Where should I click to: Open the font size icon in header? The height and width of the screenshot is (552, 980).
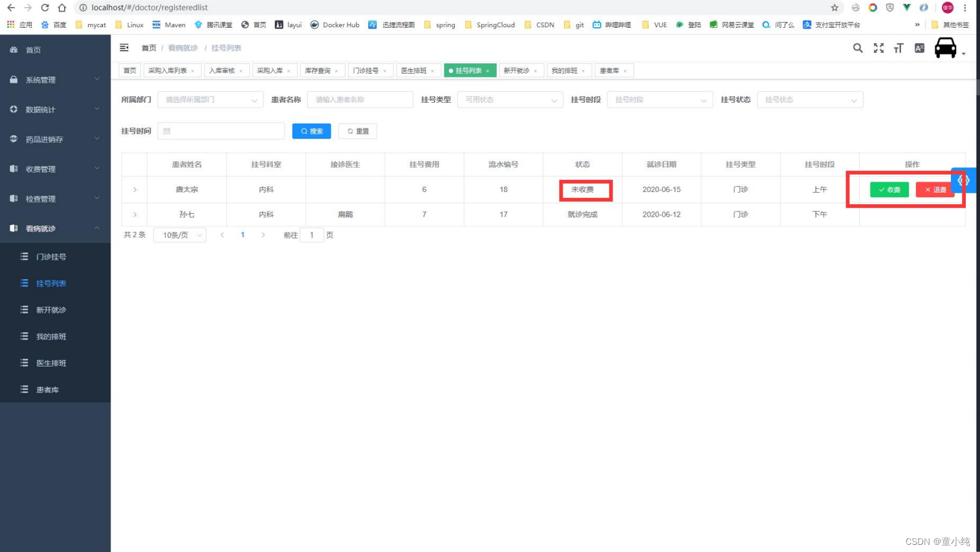click(x=898, y=48)
